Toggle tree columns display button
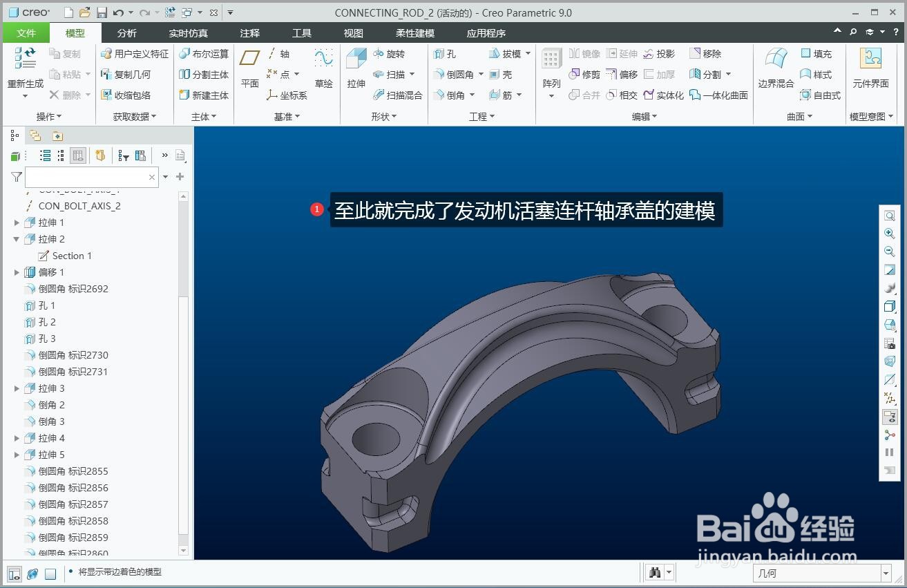 coord(78,155)
